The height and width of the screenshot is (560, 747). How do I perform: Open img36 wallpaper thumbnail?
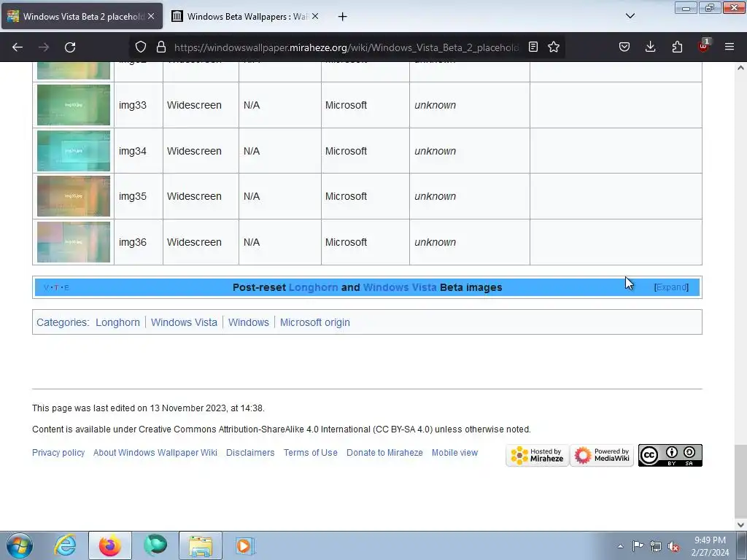(74, 242)
